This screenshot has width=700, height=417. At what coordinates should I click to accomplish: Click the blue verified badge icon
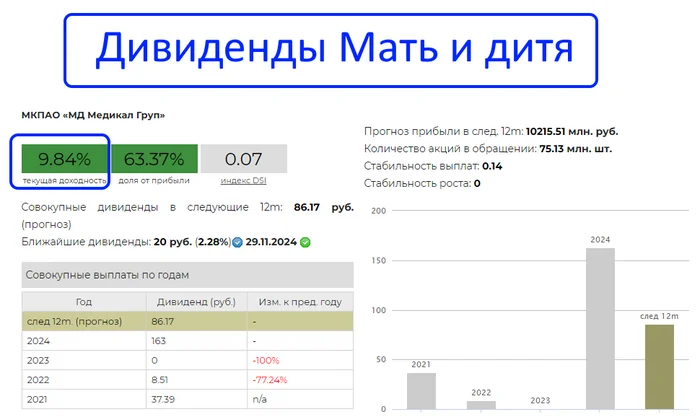(x=238, y=242)
